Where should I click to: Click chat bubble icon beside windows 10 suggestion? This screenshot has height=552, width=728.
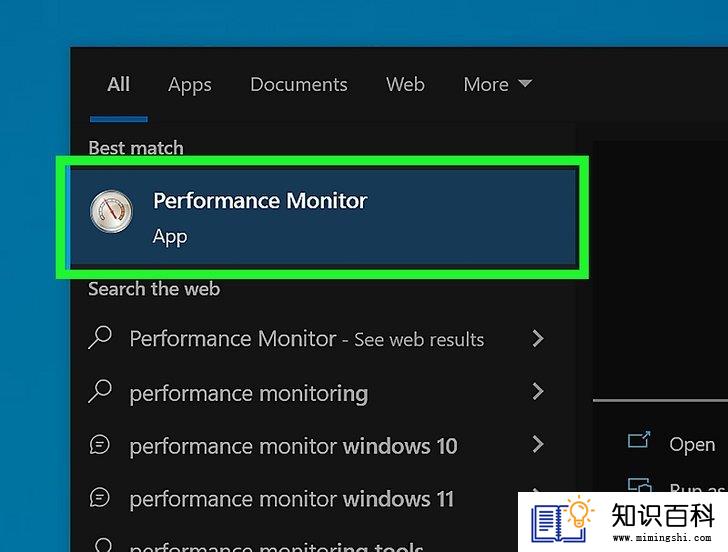(99, 445)
